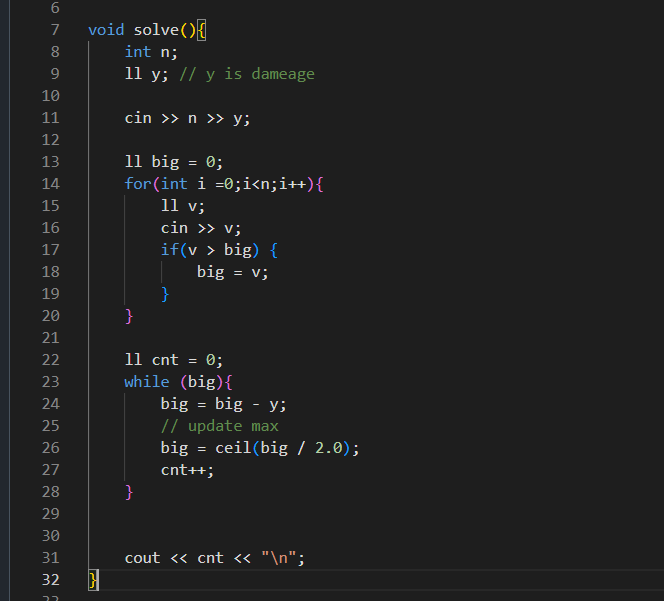Click the 'll big = 0;' declaration
This screenshot has height=601, width=664.
coord(174,161)
